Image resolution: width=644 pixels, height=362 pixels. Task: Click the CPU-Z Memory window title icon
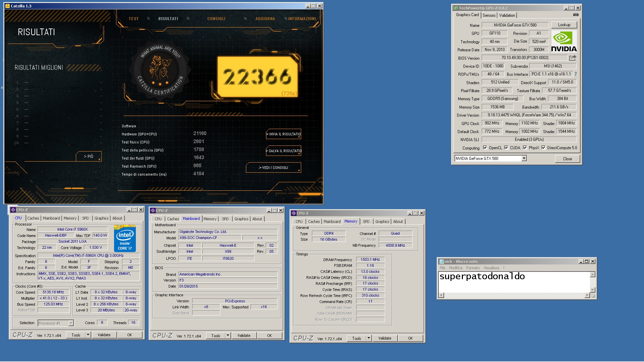[x=294, y=213]
